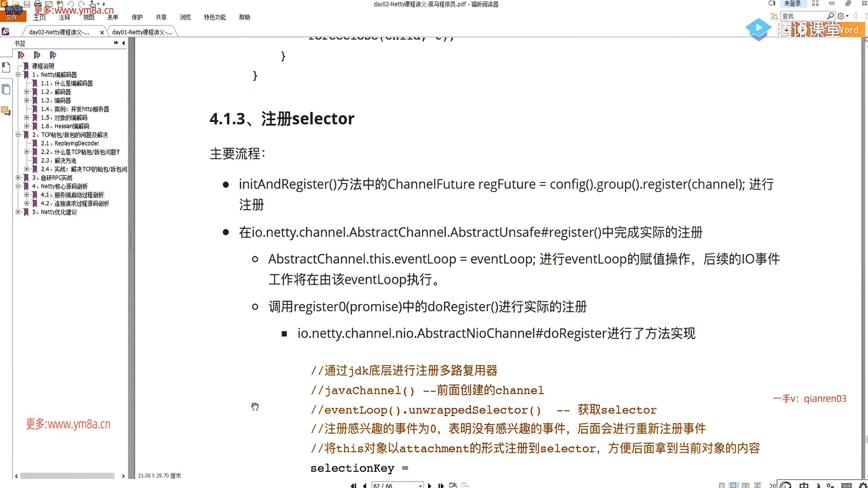
Task: Click the search magnifier icon
Action: tap(830, 16)
